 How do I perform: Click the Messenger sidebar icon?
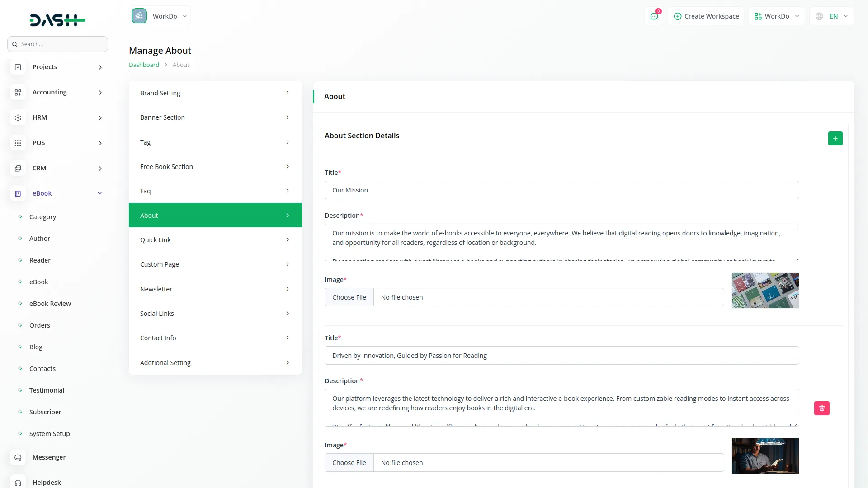[18, 457]
